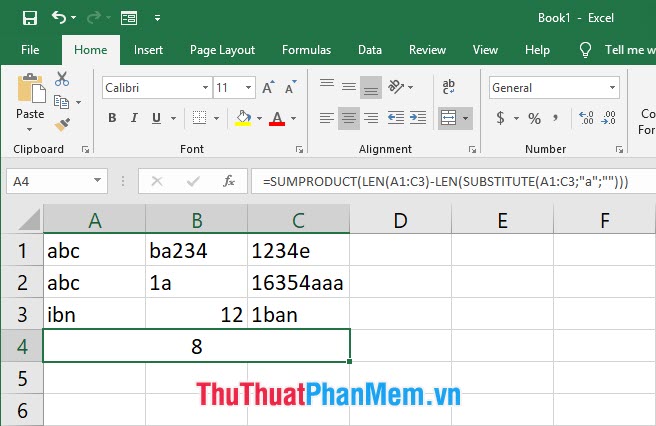Apply Accounting dollar number format
This screenshot has width=656, height=426.
tap(500, 118)
